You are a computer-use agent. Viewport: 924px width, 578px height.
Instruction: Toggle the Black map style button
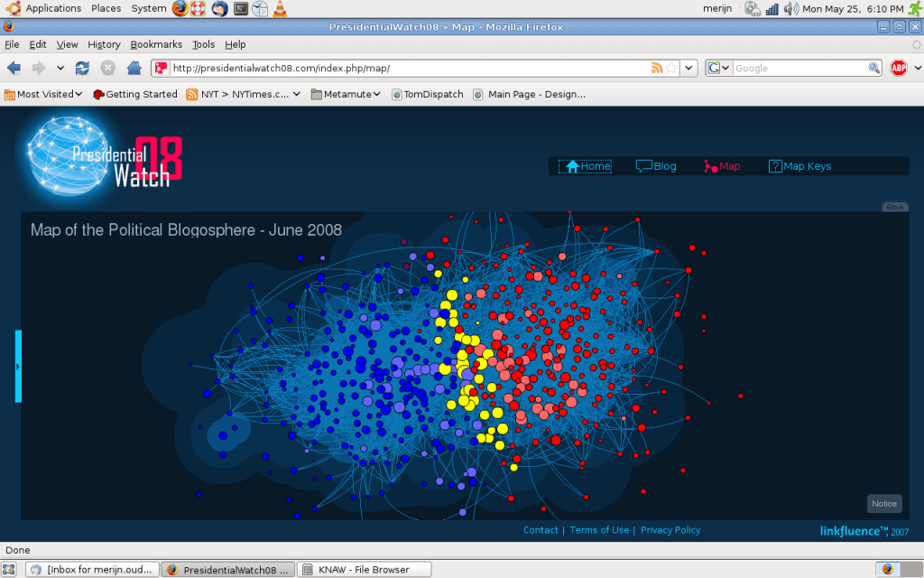click(x=894, y=206)
